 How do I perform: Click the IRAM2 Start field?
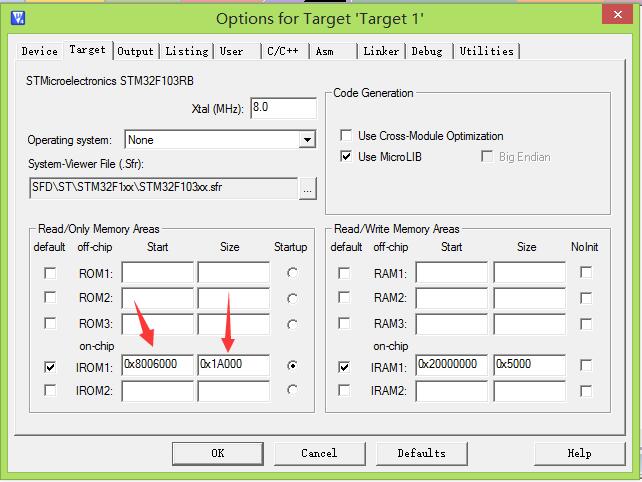click(x=452, y=391)
